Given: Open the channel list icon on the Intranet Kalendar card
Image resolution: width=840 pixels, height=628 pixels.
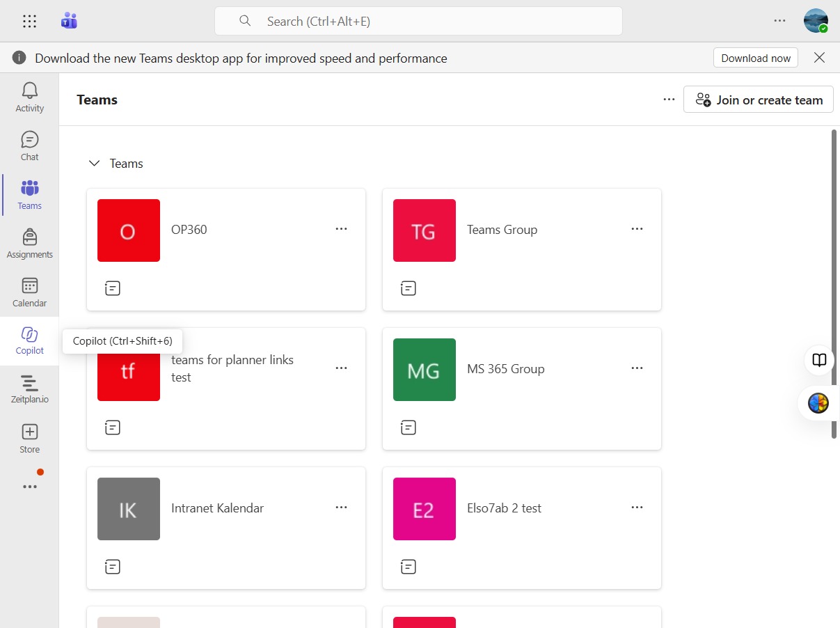Looking at the screenshot, I should [x=112, y=567].
